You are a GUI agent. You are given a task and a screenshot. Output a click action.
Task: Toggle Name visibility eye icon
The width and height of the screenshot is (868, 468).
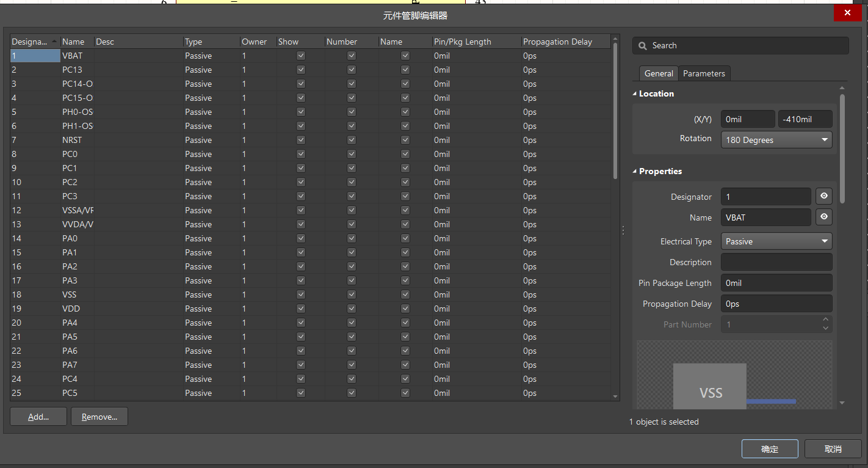(824, 218)
